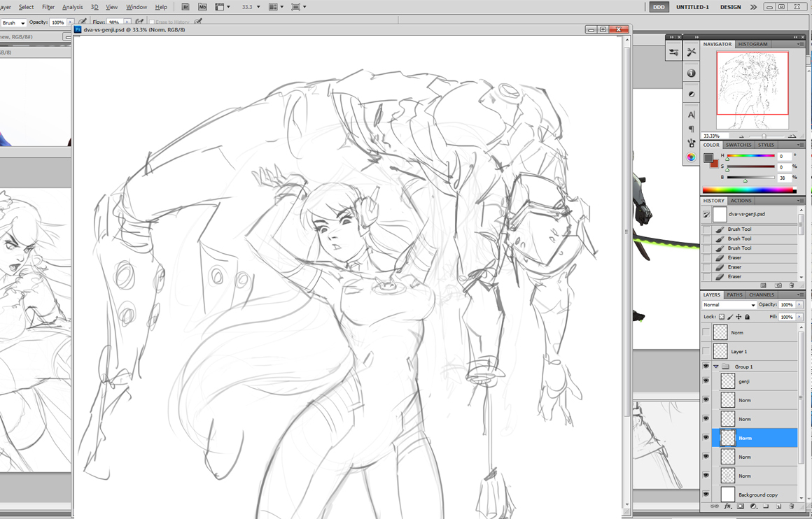The image size is (812, 519).
Task: Switch to the Actions tab
Action: [741, 200]
